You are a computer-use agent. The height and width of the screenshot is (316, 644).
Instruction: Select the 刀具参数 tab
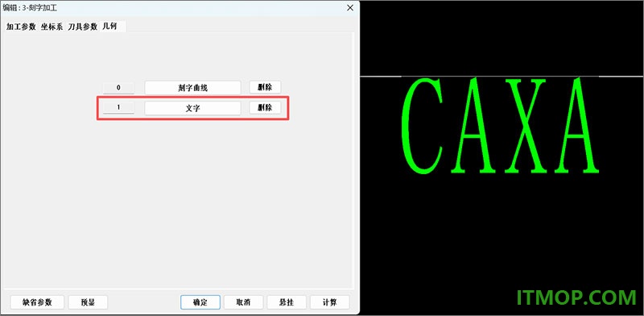(x=83, y=27)
